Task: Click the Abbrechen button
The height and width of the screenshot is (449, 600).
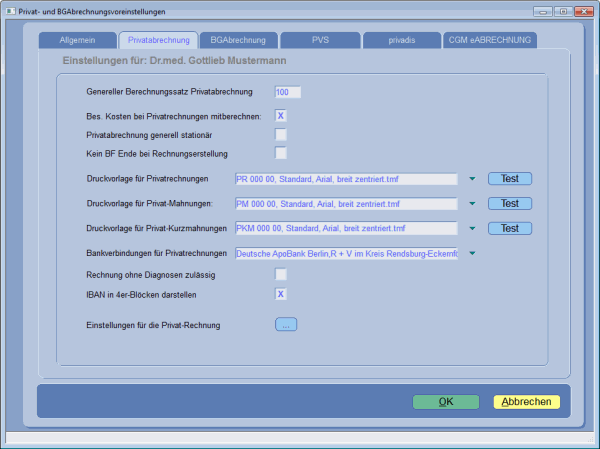Action: (526, 402)
